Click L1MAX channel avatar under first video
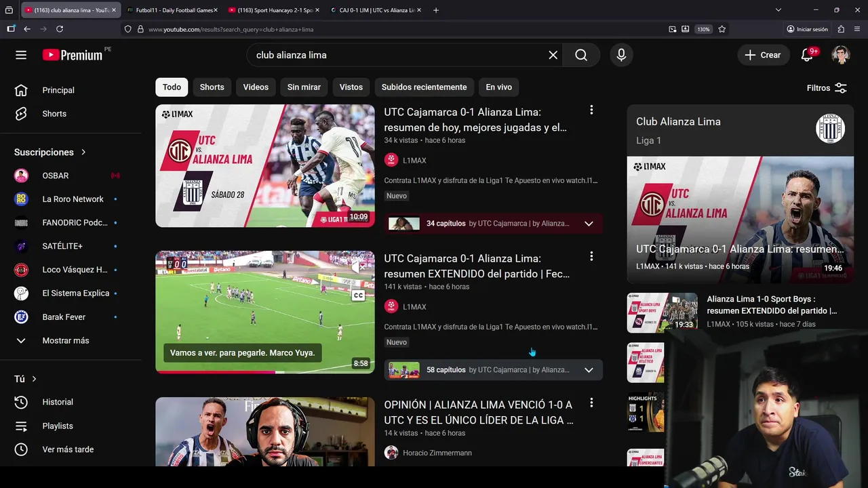The width and height of the screenshot is (868, 488). click(x=391, y=160)
